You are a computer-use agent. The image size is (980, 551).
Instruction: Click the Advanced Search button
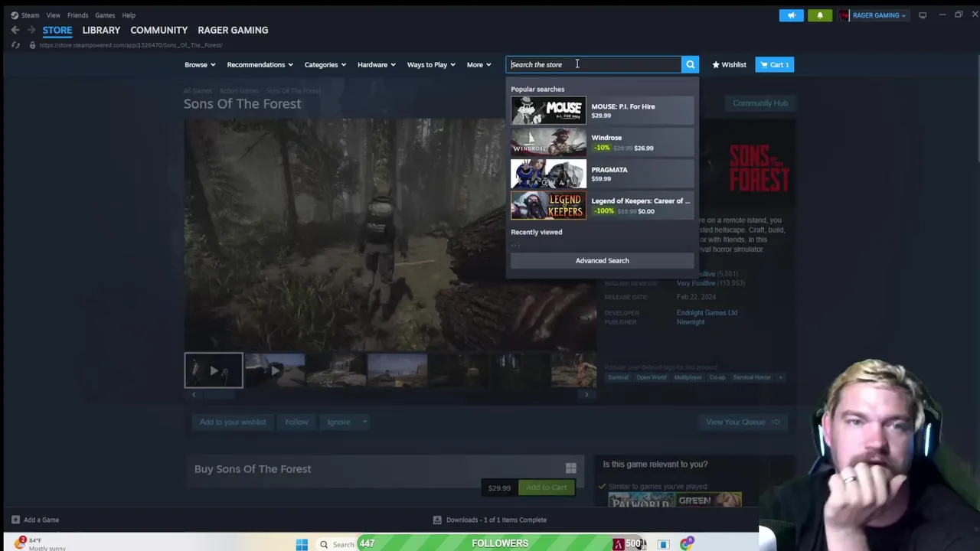click(602, 260)
